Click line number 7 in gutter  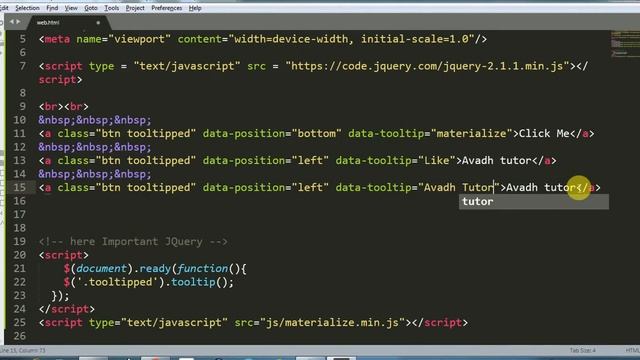tap(22, 66)
